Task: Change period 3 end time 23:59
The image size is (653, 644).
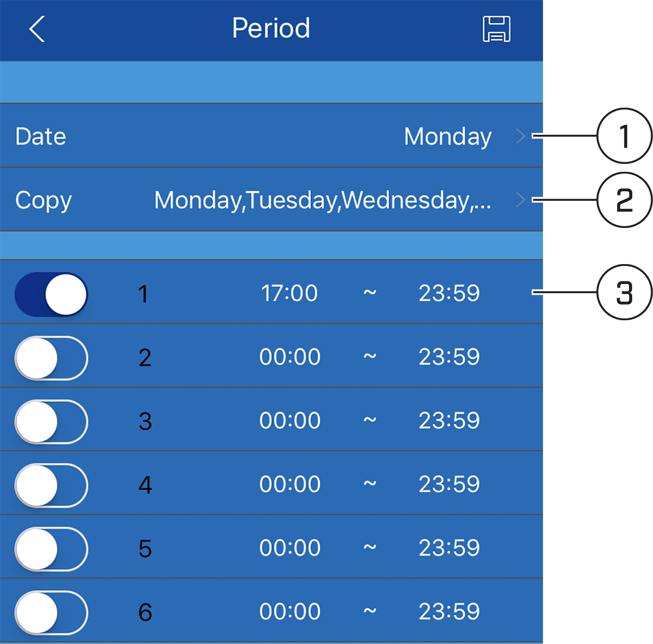Action: [449, 421]
